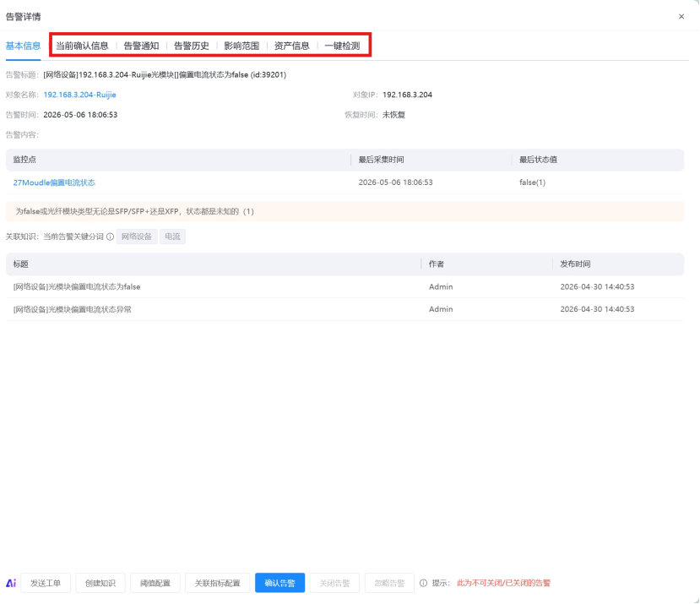This screenshot has width=700, height=604.
Task: Click the info icon beside 当前告警关键分词
Action: pyautogui.click(x=111, y=237)
